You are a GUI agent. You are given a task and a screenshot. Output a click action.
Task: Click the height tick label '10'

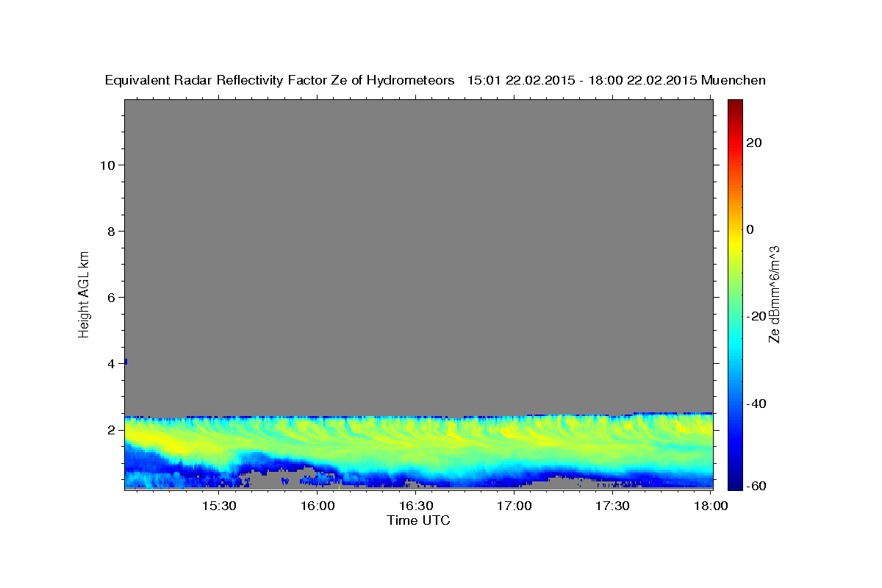[107, 165]
